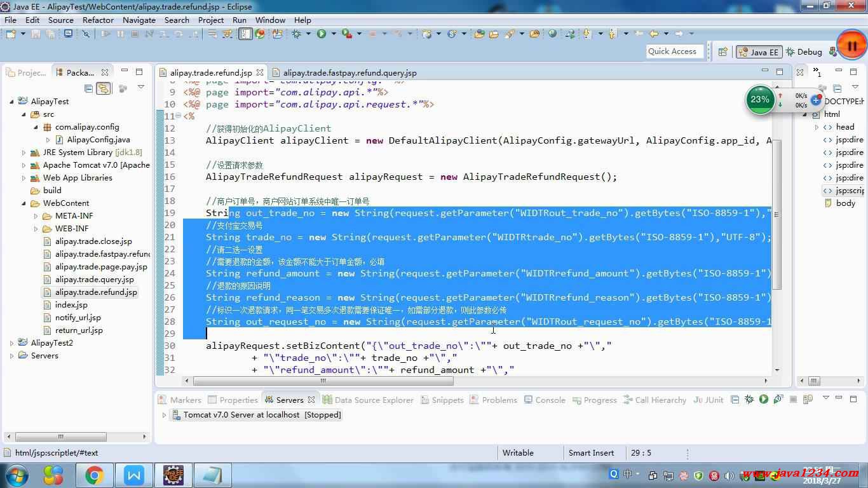This screenshot has width=868, height=488.
Task: Close the alipay.trade.refund.jsp editor tab
Action: click(259, 72)
